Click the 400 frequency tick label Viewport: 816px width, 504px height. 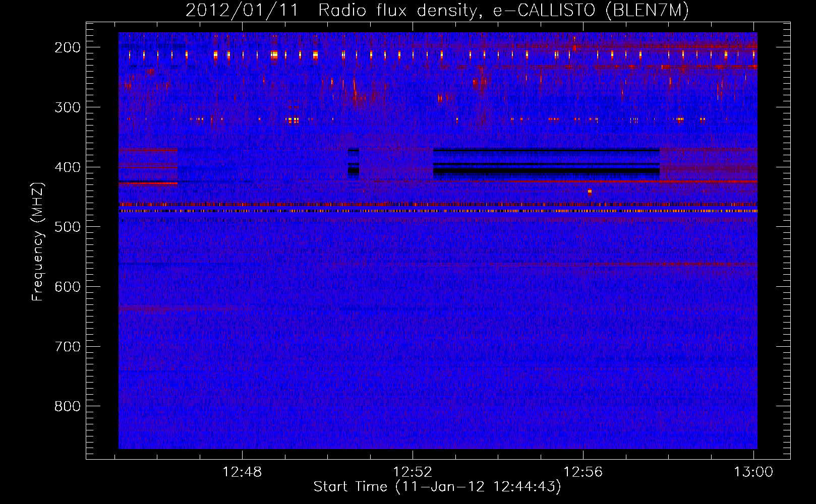(x=68, y=167)
